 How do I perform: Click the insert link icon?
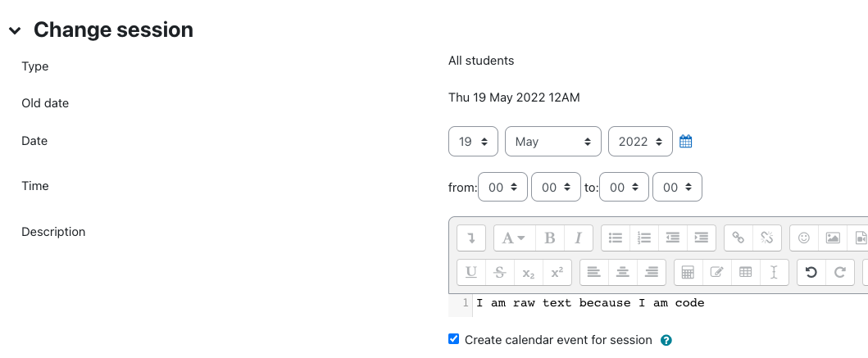[x=738, y=238]
